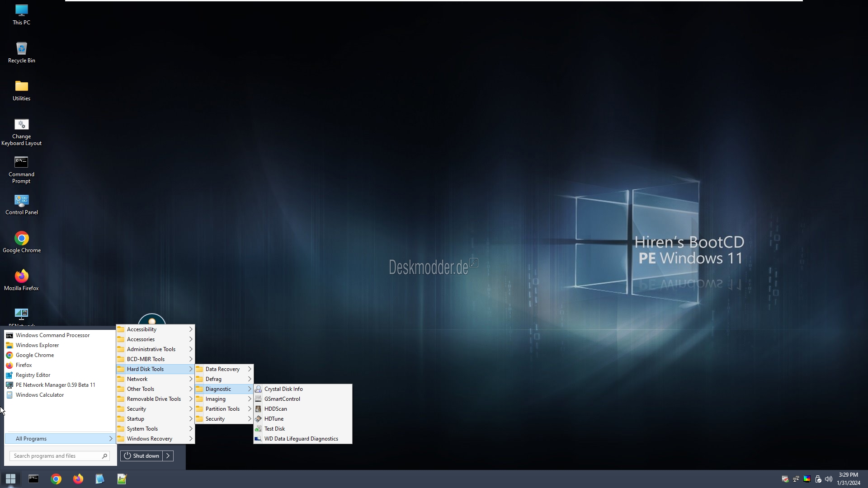Viewport: 868px width, 488px height.
Task: Launch Firefox from the taskbar
Action: click(x=78, y=479)
